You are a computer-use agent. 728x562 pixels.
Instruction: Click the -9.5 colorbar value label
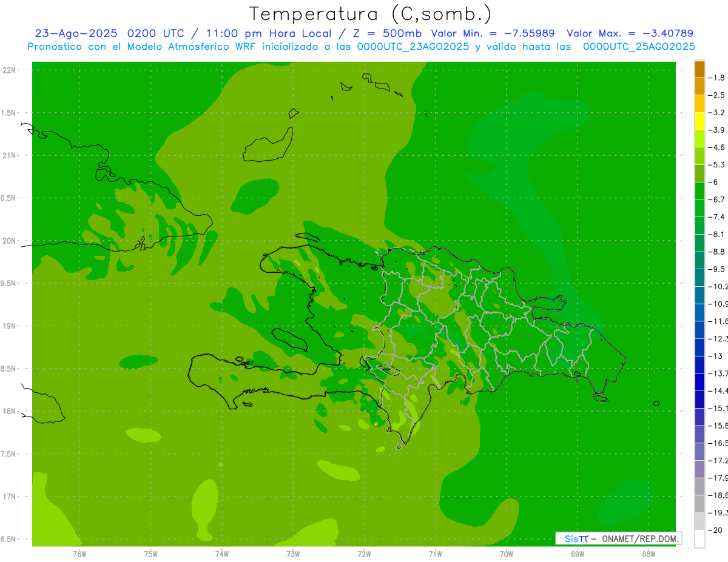(x=717, y=269)
